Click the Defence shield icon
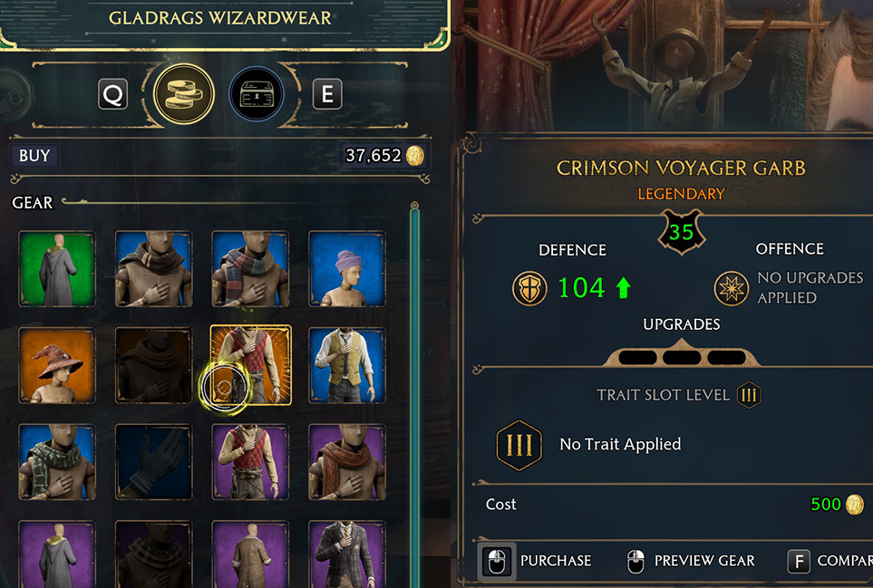The height and width of the screenshot is (588, 873). pyautogui.click(x=529, y=288)
